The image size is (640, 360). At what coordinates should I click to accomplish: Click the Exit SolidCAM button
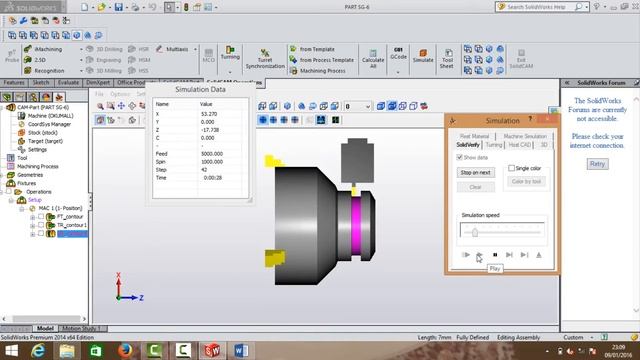521,59
